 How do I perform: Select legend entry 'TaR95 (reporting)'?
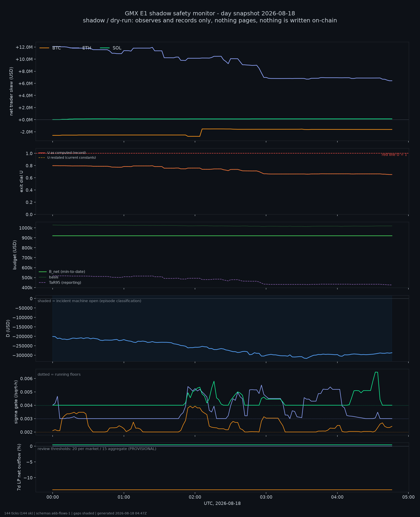coord(65,283)
